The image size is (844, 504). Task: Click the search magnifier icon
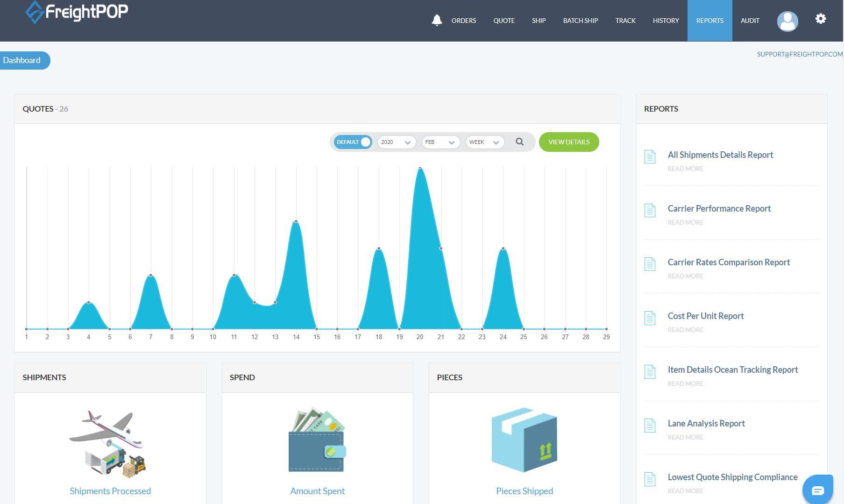[x=519, y=142]
